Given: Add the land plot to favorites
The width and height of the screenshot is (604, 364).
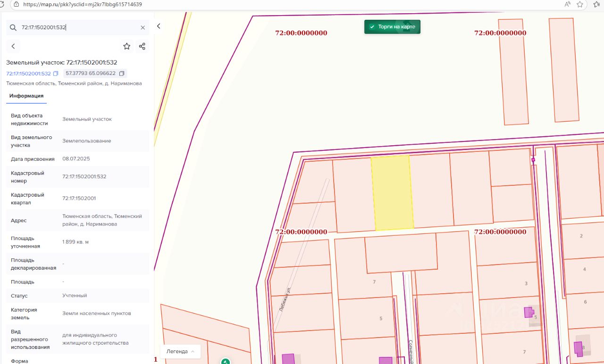Looking at the screenshot, I should pyautogui.click(x=126, y=46).
